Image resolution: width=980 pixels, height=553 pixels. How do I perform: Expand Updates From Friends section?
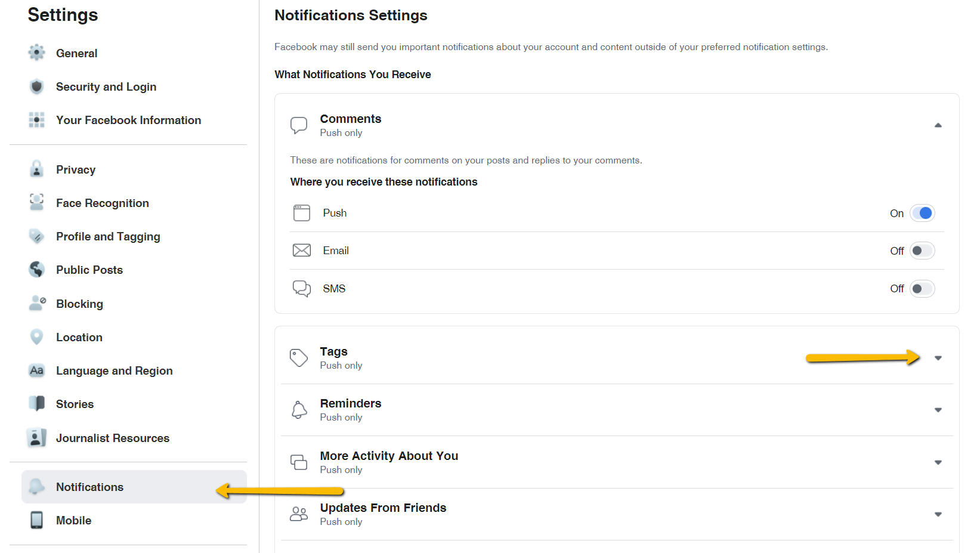(938, 513)
